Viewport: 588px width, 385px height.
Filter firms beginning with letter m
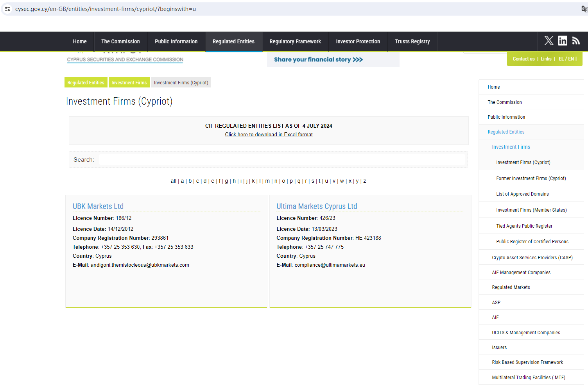click(267, 181)
